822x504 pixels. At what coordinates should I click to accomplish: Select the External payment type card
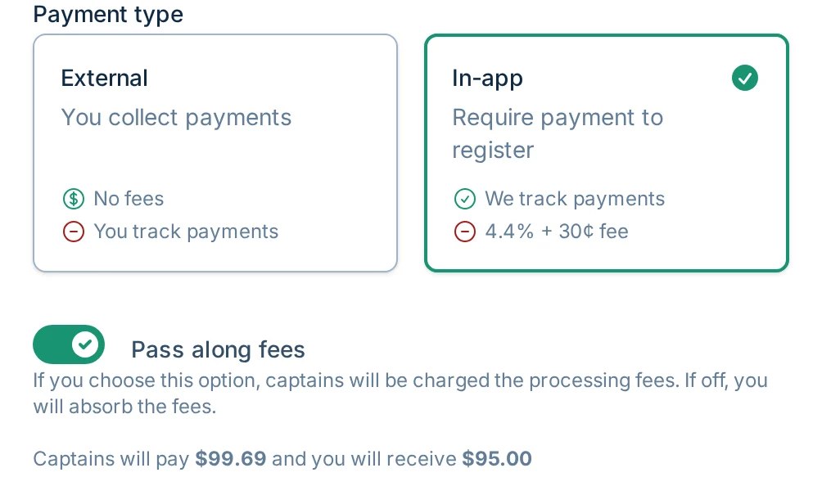(215, 153)
